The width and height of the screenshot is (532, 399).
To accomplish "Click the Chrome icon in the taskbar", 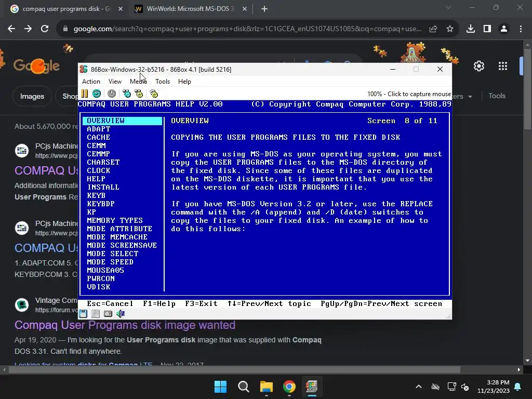I will [x=289, y=387].
